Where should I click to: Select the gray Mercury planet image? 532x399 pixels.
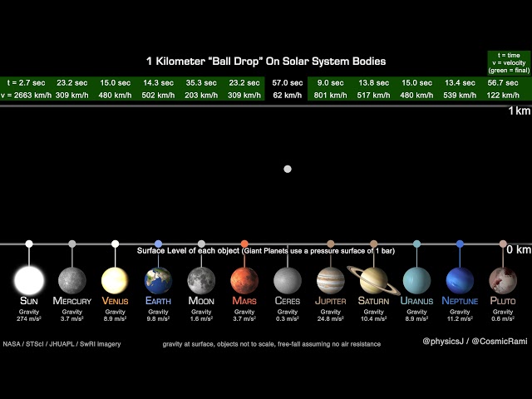point(72,281)
